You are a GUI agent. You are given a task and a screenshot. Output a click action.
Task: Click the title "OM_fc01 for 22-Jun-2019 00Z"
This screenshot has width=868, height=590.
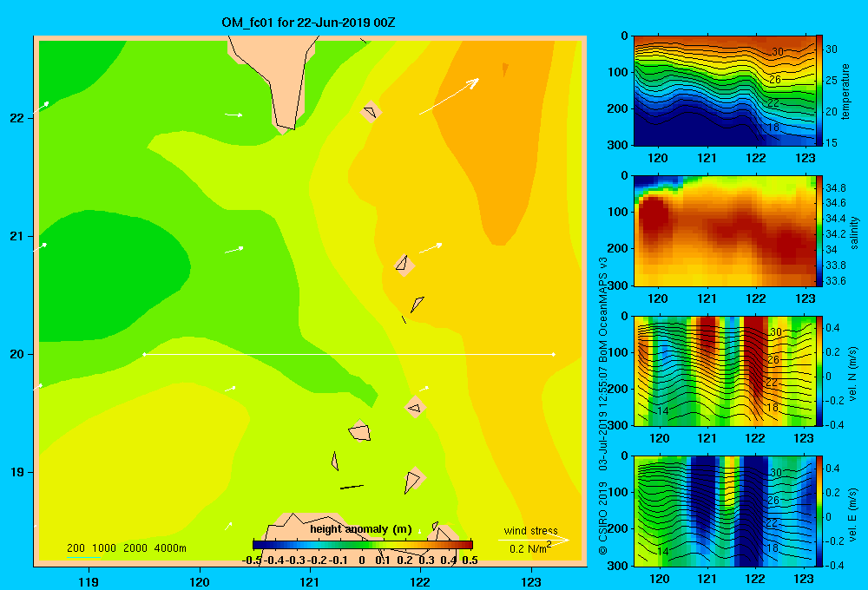click(x=308, y=23)
